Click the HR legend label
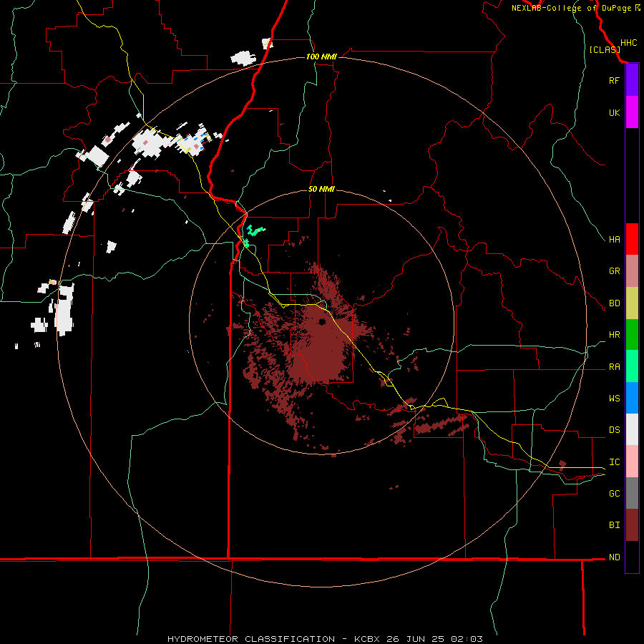This screenshot has height=644, width=644. click(614, 335)
